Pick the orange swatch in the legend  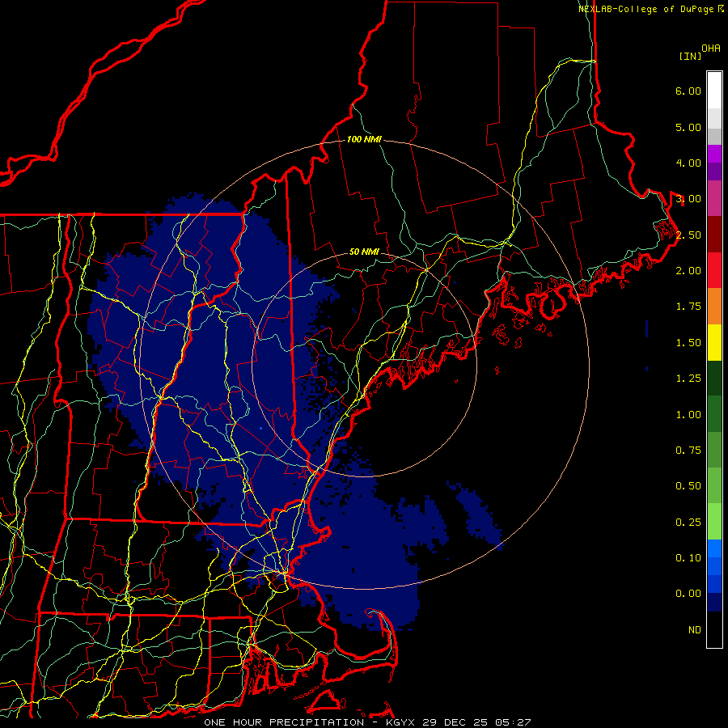(x=714, y=307)
